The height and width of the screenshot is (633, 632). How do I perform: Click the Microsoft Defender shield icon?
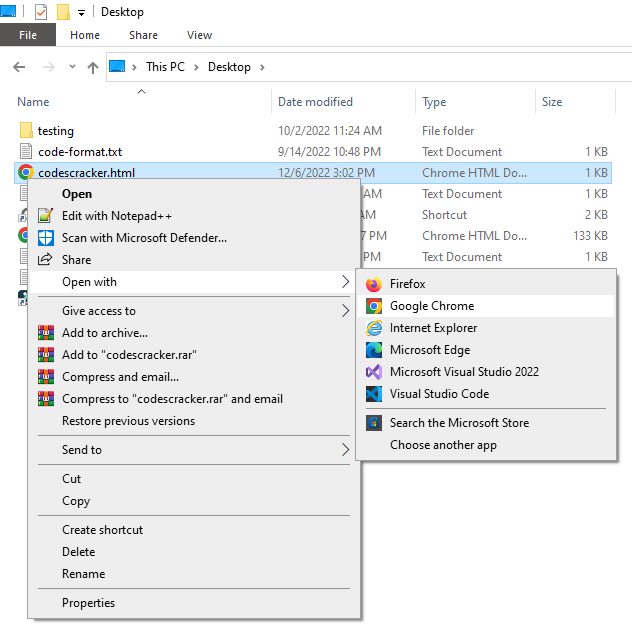tap(45, 238)
